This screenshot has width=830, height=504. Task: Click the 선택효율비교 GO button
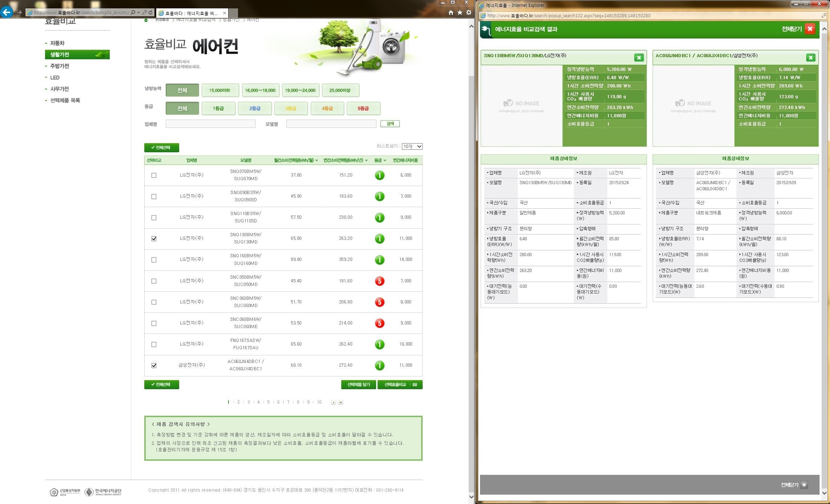[400, 384]
